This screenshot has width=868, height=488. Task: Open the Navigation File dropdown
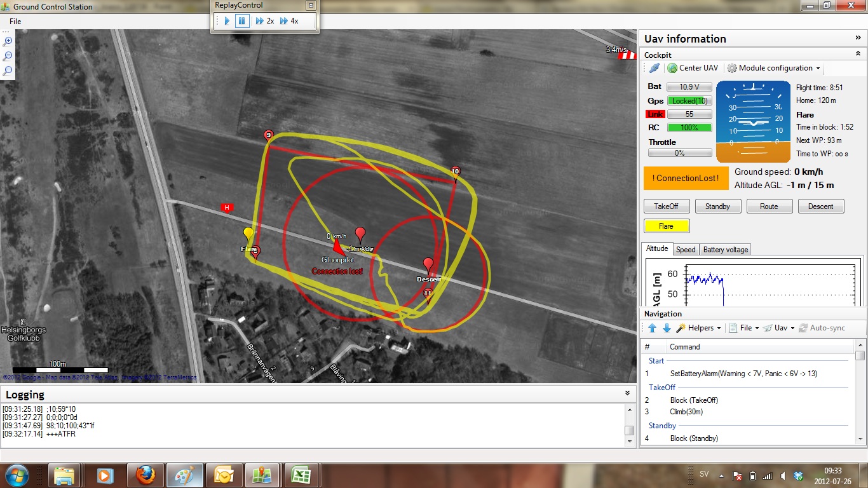(x=743, y=328)
